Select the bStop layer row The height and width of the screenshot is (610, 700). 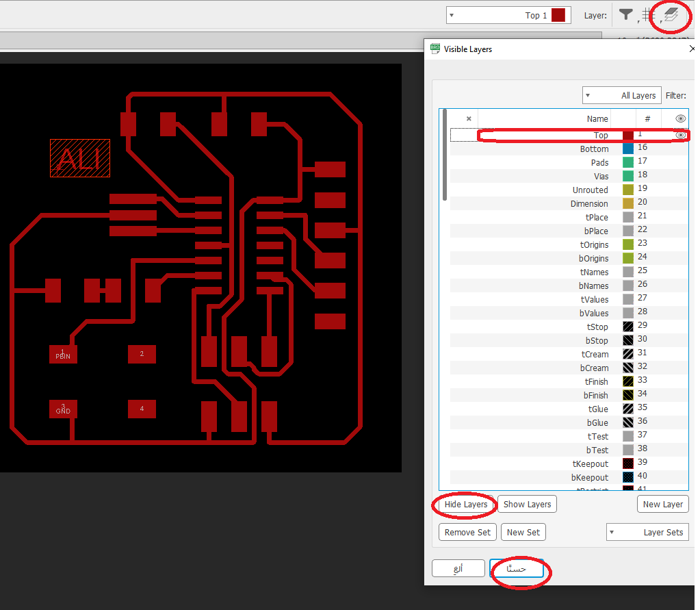tap(569, 340)
